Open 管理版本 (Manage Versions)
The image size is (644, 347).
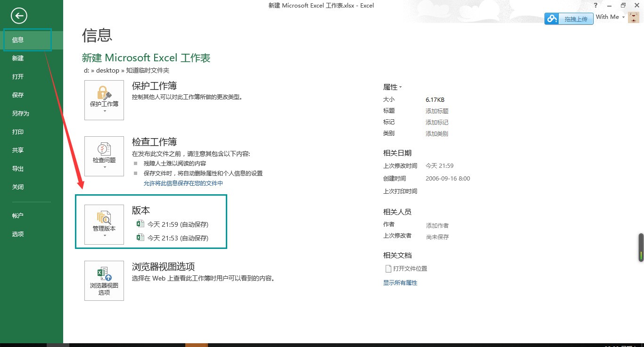(x=104, y=224)
